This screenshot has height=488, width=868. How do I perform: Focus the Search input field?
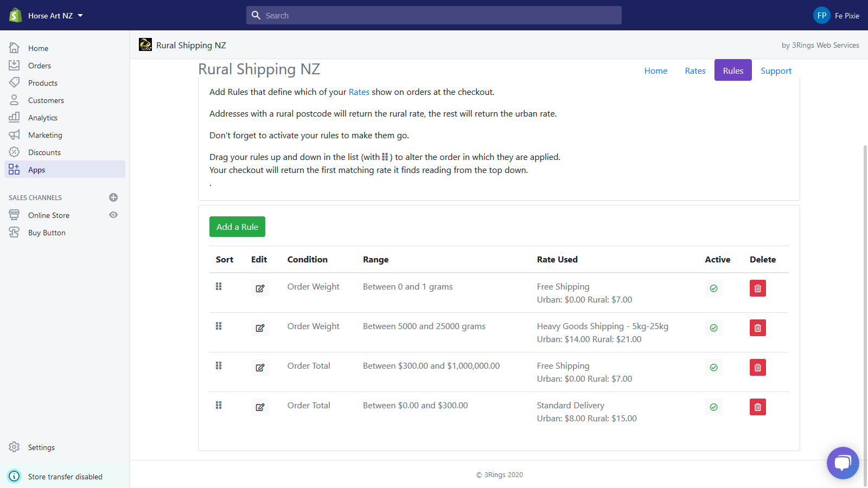pyautogui.click(x=434, y=16)
